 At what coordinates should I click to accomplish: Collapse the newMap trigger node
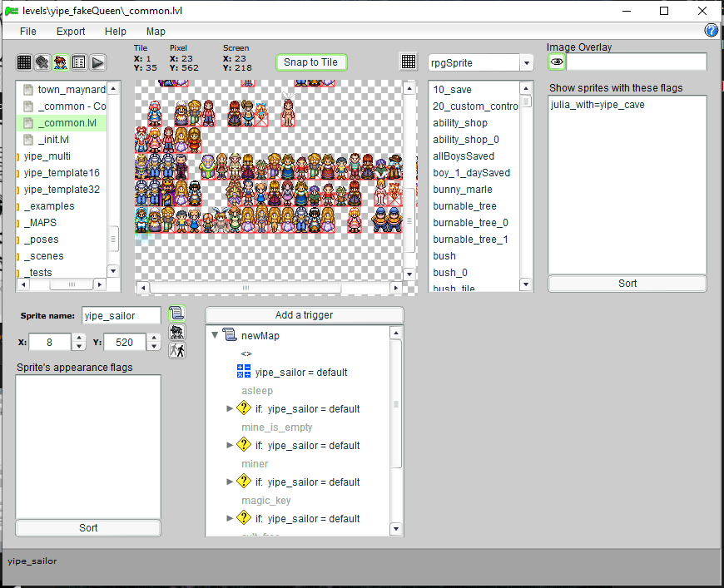[216, 336]
